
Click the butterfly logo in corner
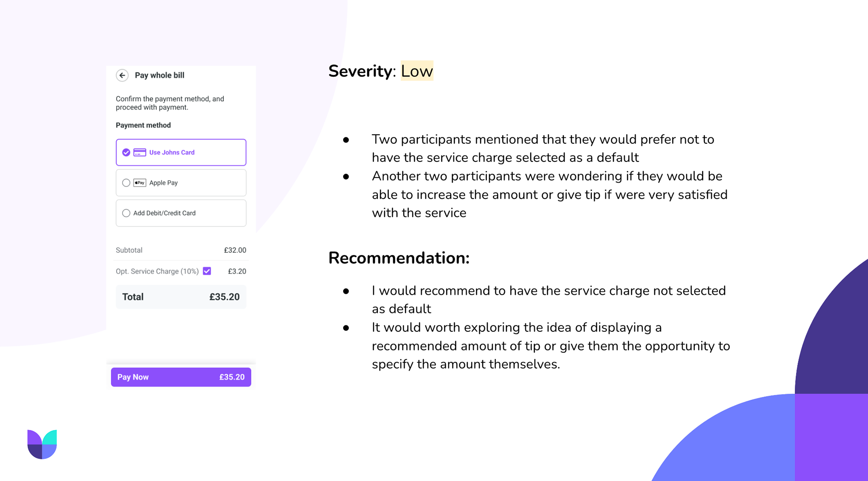(x=42, y=444)
